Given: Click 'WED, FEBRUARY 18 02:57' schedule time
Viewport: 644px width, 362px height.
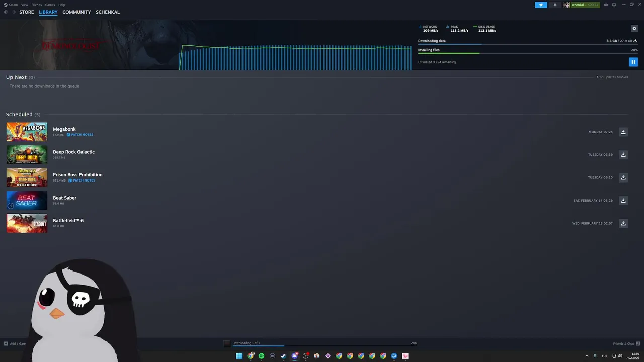Looking at the screenshot, I should tap(592, 223).
